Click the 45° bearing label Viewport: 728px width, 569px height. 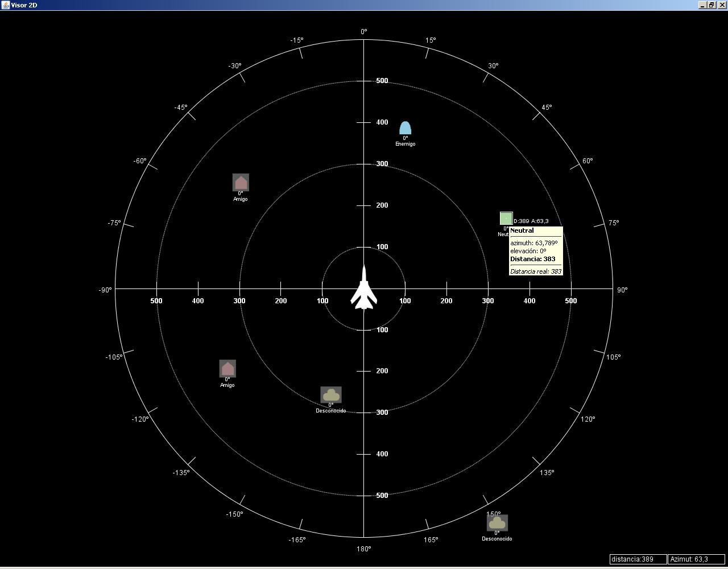coord(547,108)
